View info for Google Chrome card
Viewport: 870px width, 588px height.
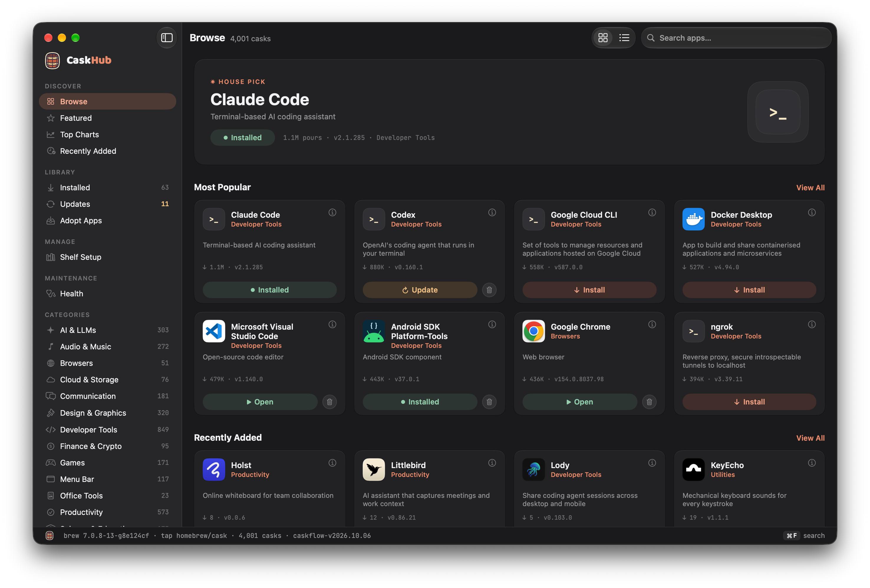coord(652,325)
